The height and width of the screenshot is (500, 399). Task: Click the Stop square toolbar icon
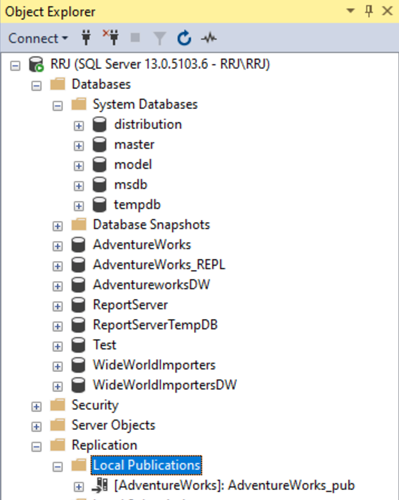[x=135, y=38]
